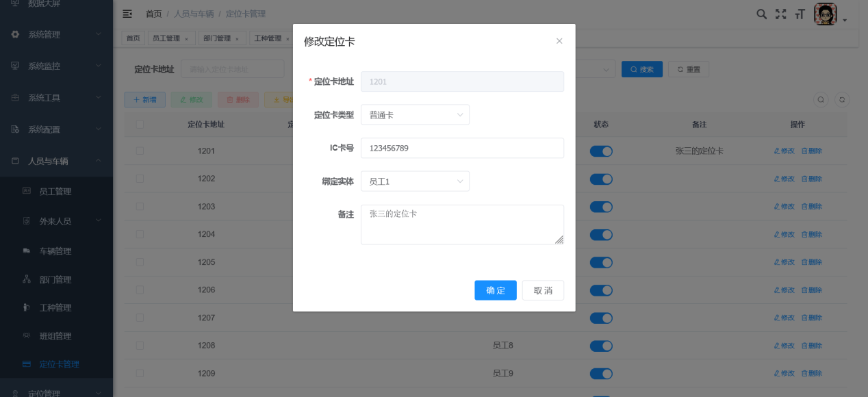Viewport: 868px width, 397px height.
Task: Open the 绑定实体 dropdown showing 员工1
Action: 415,181
